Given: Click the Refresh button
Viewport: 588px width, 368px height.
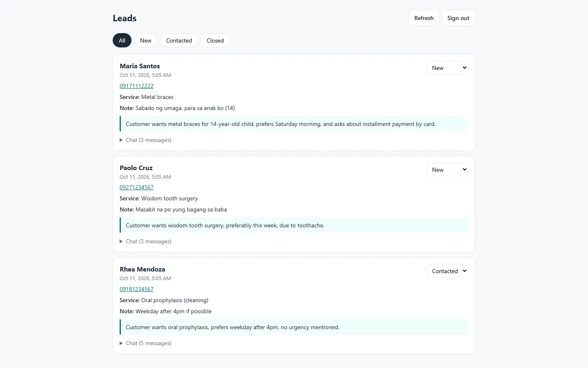Looking at the screenshot, I should (424, 18).
